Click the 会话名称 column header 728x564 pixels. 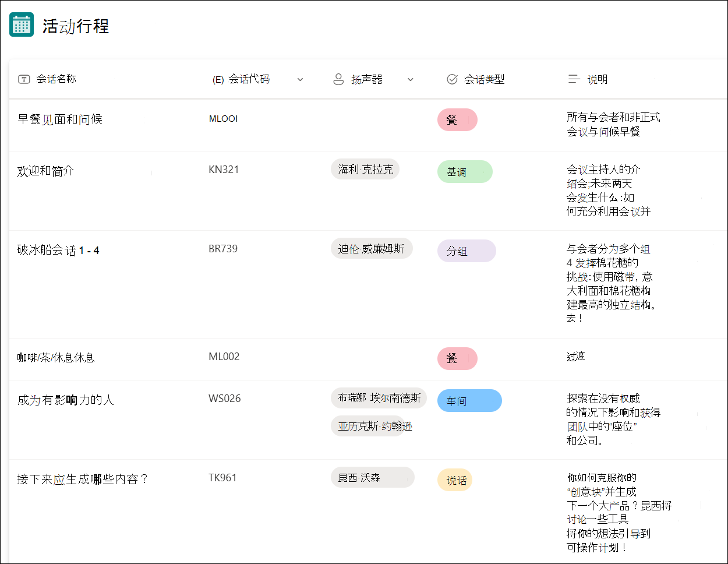tap(56, 79)
